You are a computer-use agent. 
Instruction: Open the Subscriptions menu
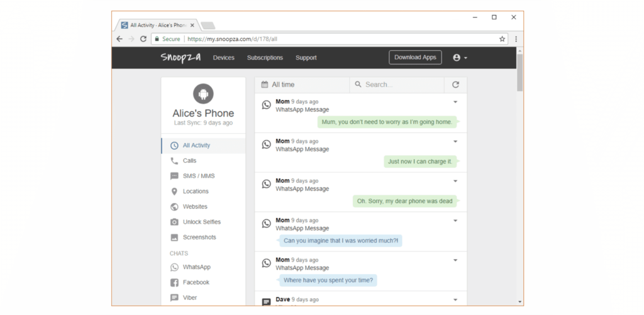click(x=265, y=58)
